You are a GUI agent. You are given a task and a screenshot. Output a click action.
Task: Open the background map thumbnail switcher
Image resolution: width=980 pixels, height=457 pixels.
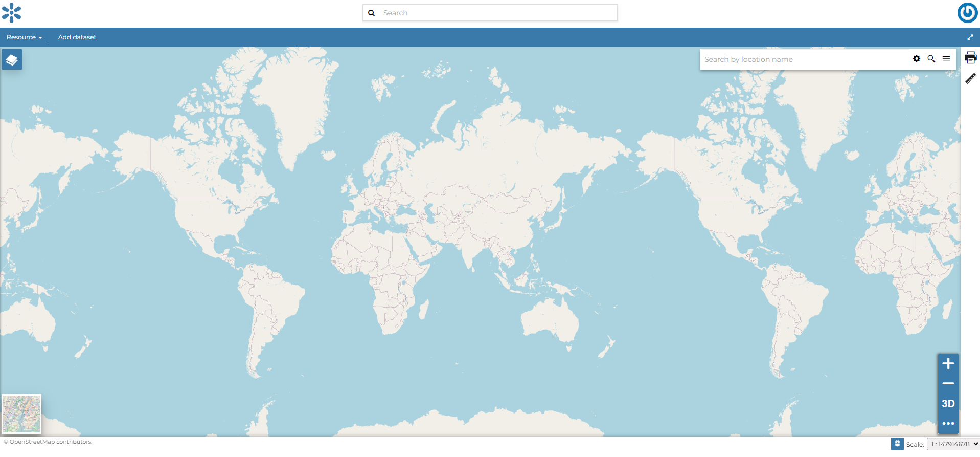tap(21, 414)
